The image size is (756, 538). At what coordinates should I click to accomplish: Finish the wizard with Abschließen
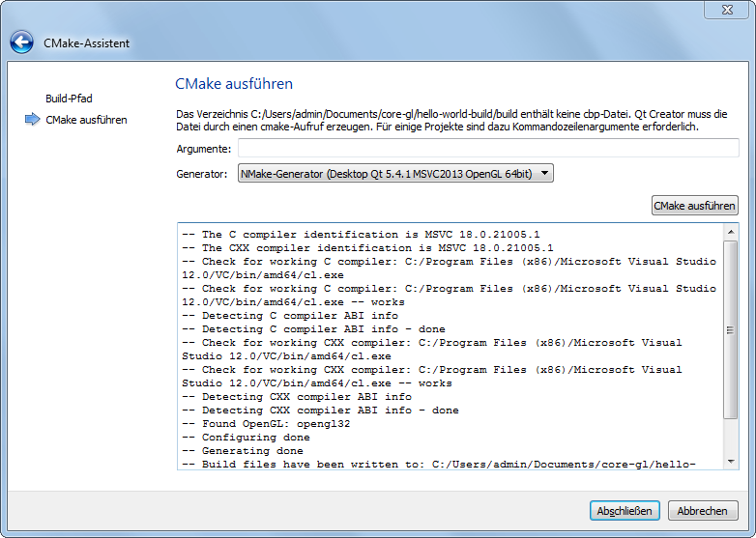pos(625,511)
